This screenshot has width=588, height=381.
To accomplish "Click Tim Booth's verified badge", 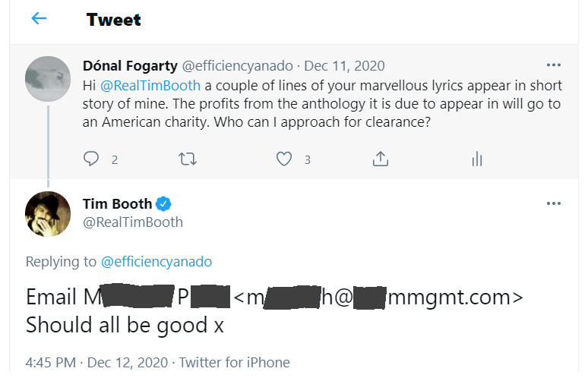I will coord(164,203).
